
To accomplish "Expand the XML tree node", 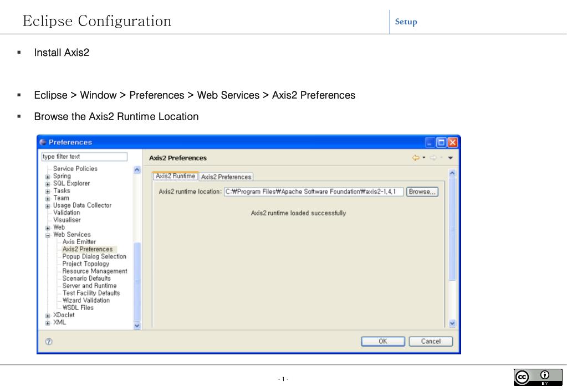I will [x=48, y=323].
